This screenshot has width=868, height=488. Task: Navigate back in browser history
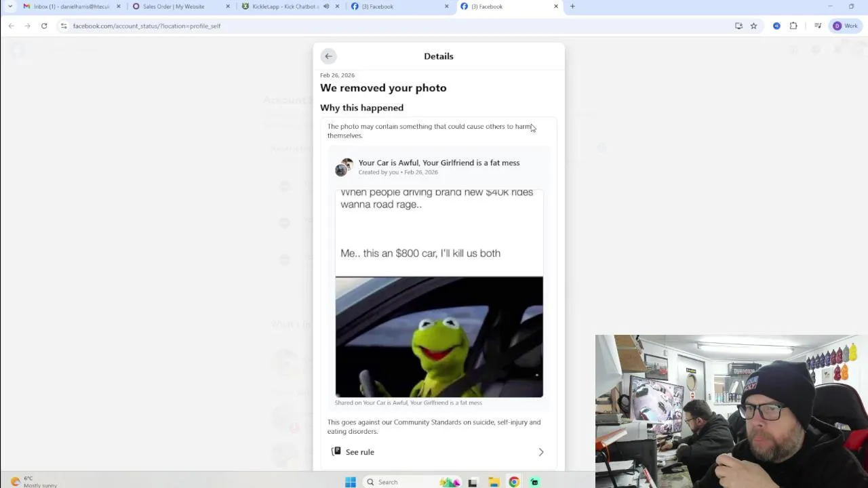click(12, 26)
